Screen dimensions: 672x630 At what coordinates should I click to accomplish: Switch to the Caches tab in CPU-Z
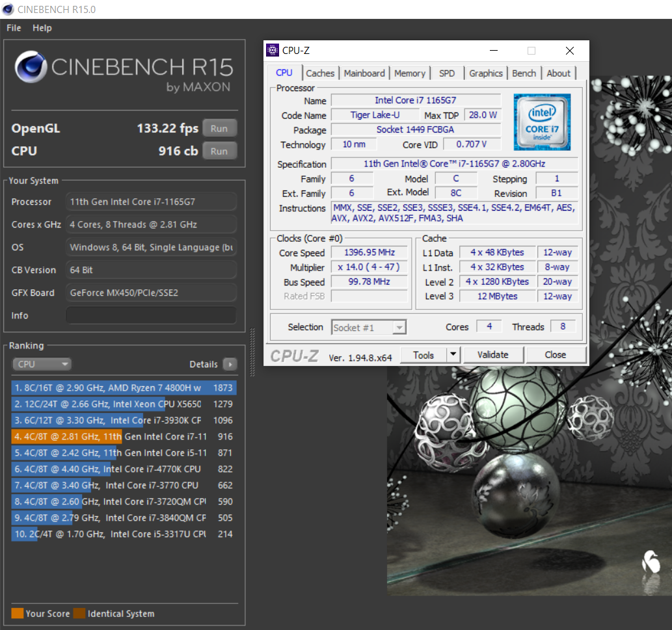click(x=320, y=73)
